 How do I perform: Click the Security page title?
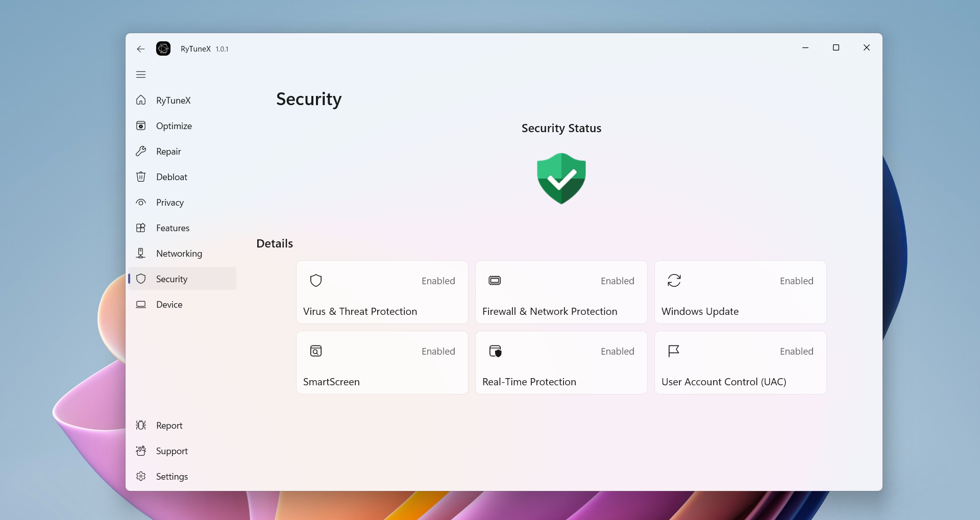click(309, 99)
